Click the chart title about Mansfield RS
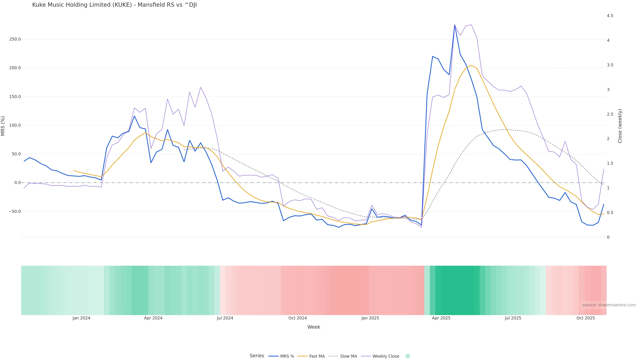 pyautogui.click(x=115, y=5)
